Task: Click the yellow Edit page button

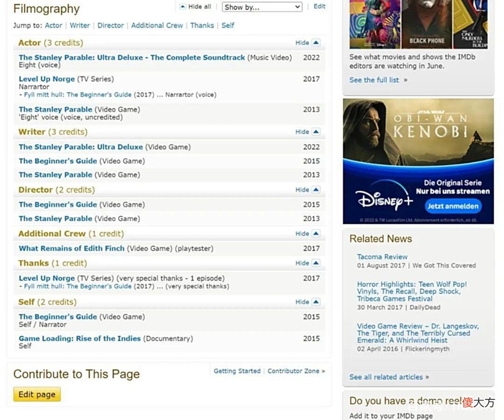Action: coord(37,394)
